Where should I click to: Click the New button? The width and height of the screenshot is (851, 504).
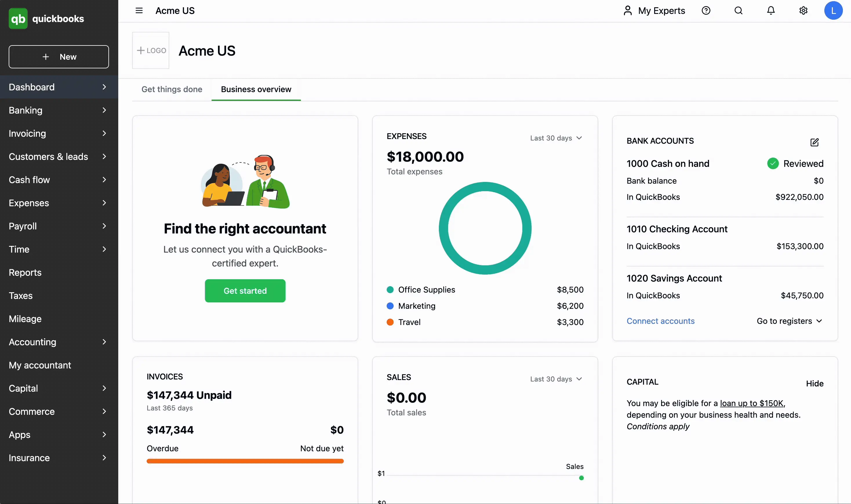tap(59, 57)
